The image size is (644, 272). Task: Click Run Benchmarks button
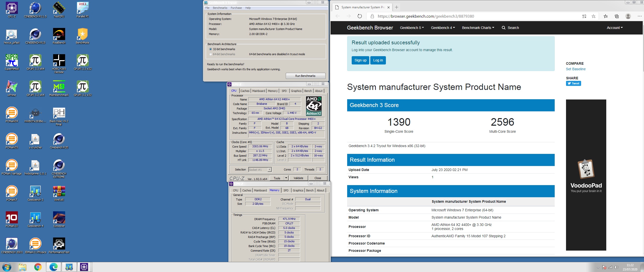[x=305, y=76]
